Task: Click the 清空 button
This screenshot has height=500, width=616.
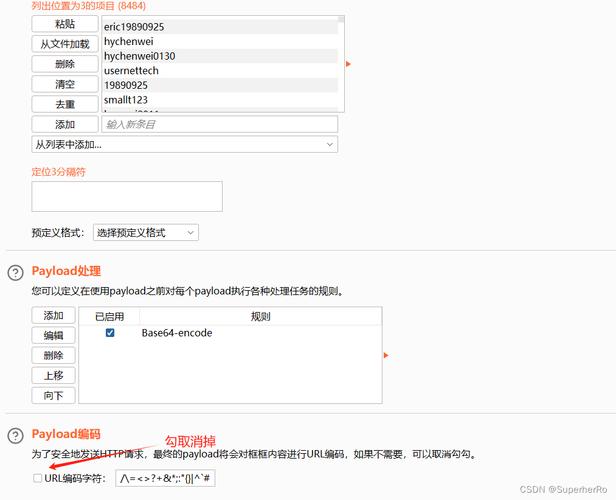Action: [x=65, y=84]
